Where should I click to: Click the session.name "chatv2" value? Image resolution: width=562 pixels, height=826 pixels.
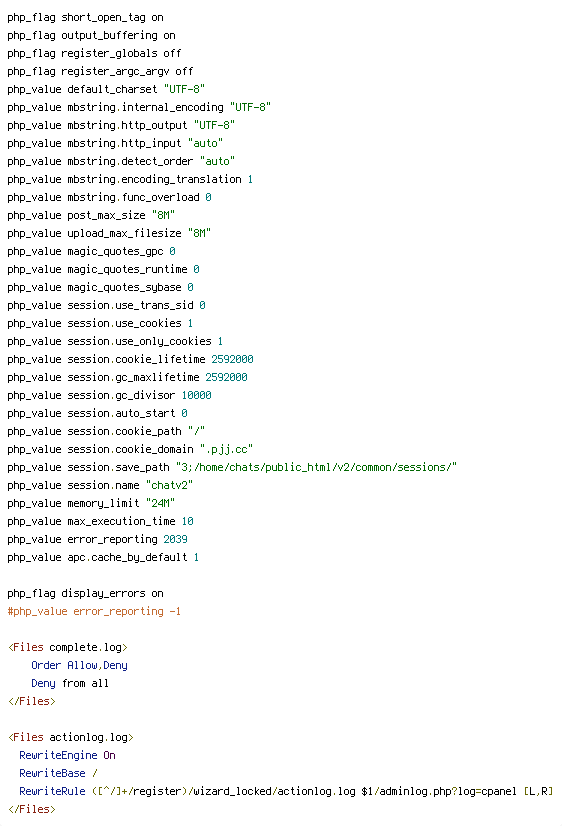click(x=169, y=485)
